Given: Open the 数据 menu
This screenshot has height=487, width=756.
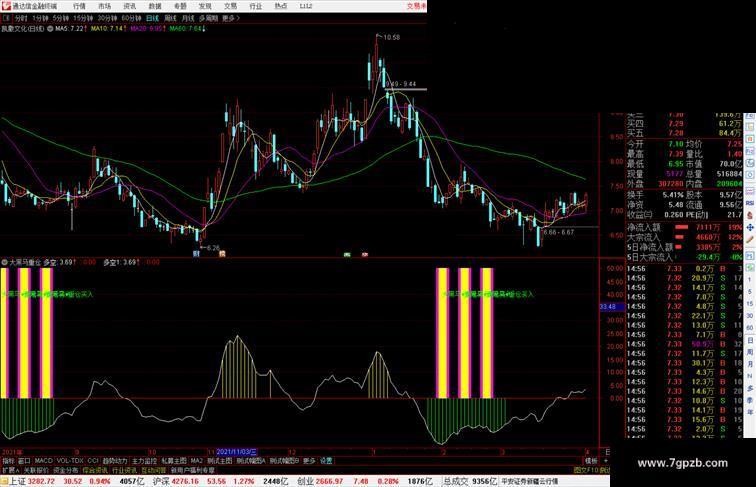Looking at the screenshot, I should point(155,6).
